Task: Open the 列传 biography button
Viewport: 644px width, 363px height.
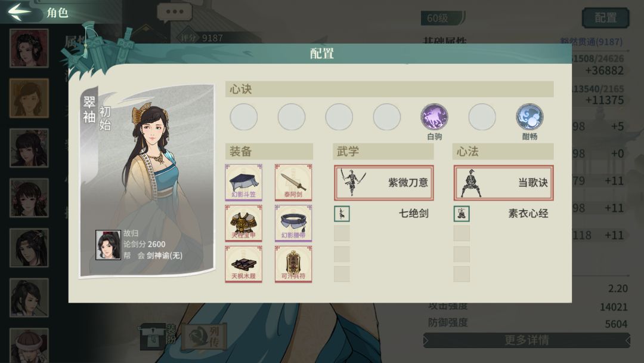Action: click(x=205, y=336)
